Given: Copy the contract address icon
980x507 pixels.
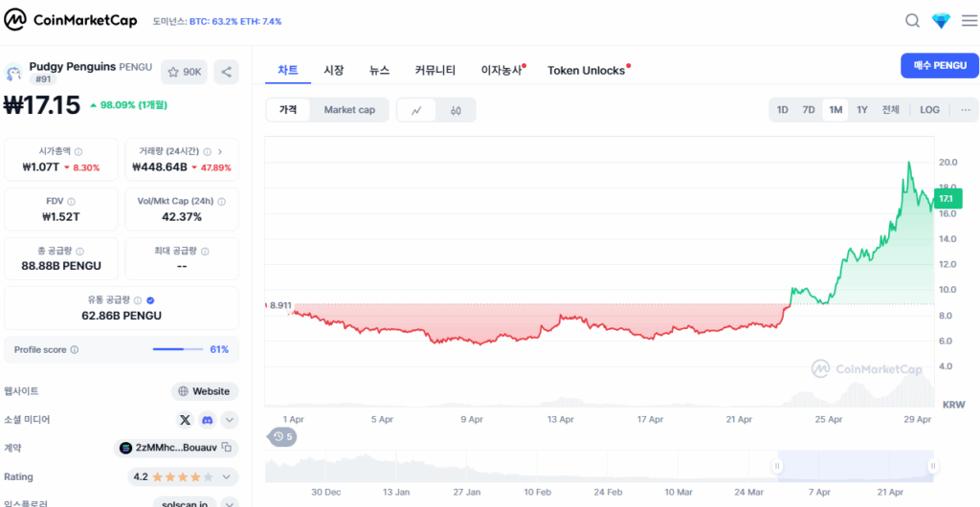Looking at the screenshot, I should pos(228,448).
